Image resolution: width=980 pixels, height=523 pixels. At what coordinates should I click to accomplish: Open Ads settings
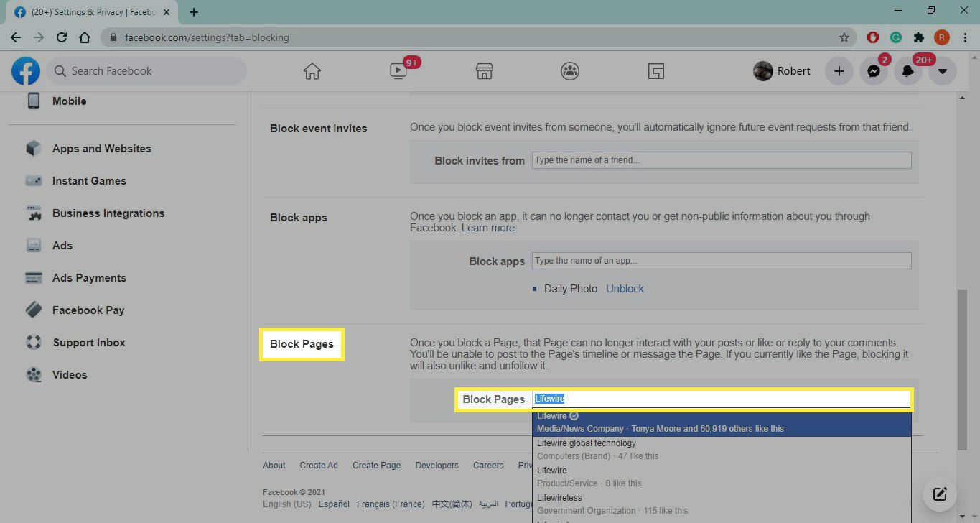coord(62,246)
